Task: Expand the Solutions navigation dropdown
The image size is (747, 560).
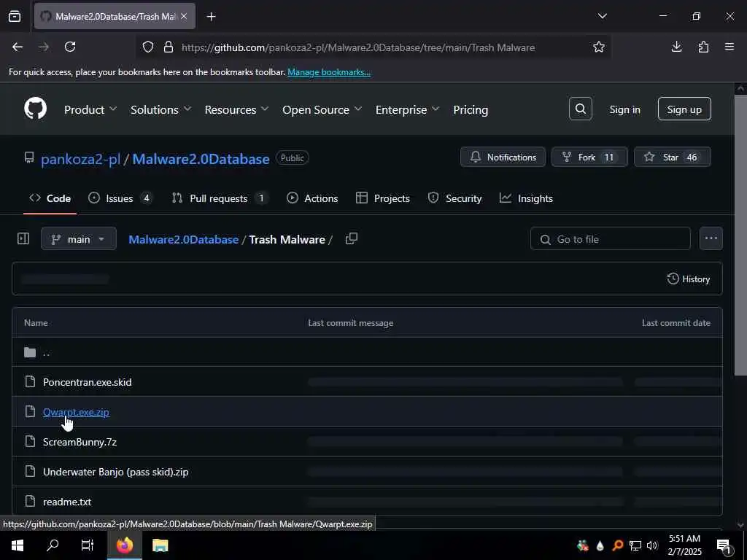Action: click(x=161, y=109)
